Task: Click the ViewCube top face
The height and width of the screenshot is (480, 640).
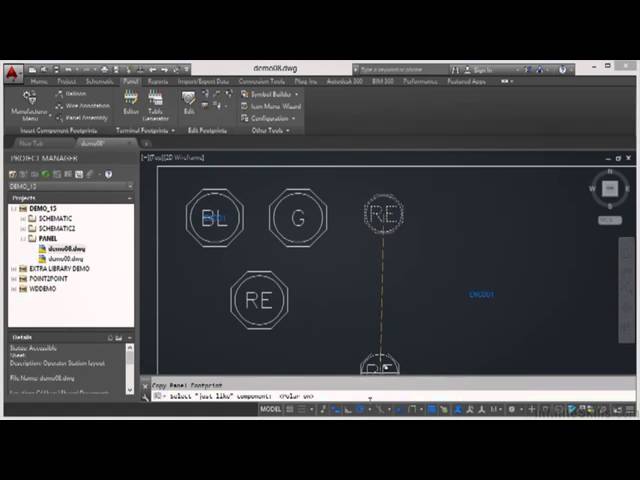Action: (x=610, y=188)
